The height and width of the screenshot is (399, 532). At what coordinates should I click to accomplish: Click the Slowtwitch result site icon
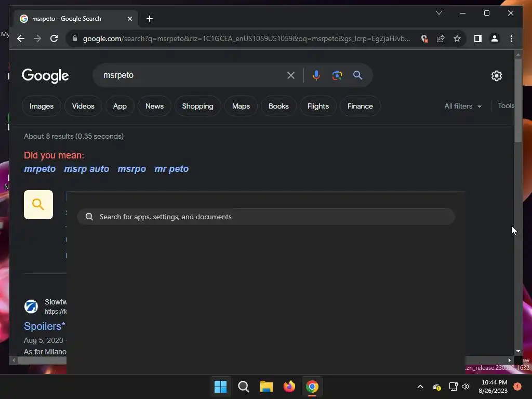(x=31, y=307)
